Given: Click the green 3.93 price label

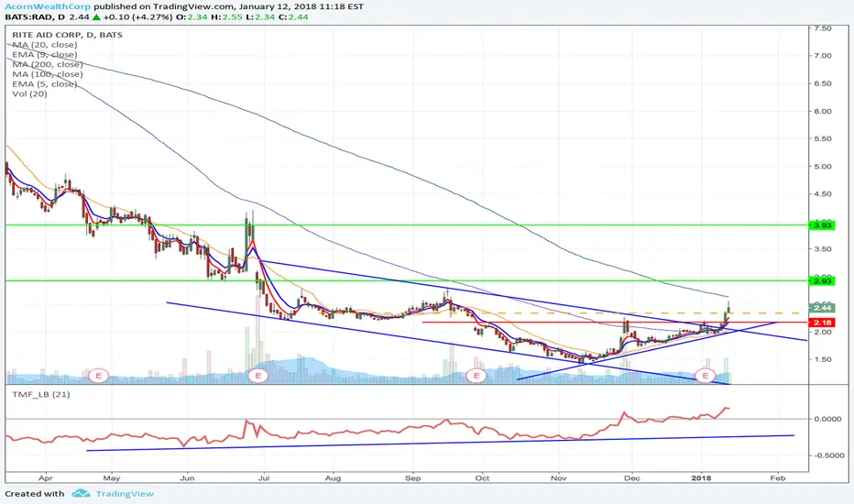Looking at the screenshot, I should (822, 225).
